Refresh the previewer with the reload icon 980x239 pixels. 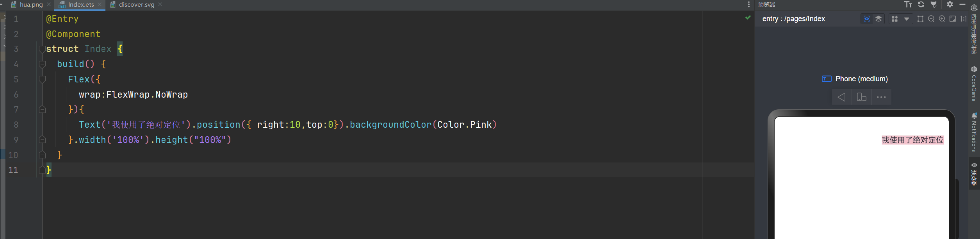pyautogui.click(x=921, y=4)
